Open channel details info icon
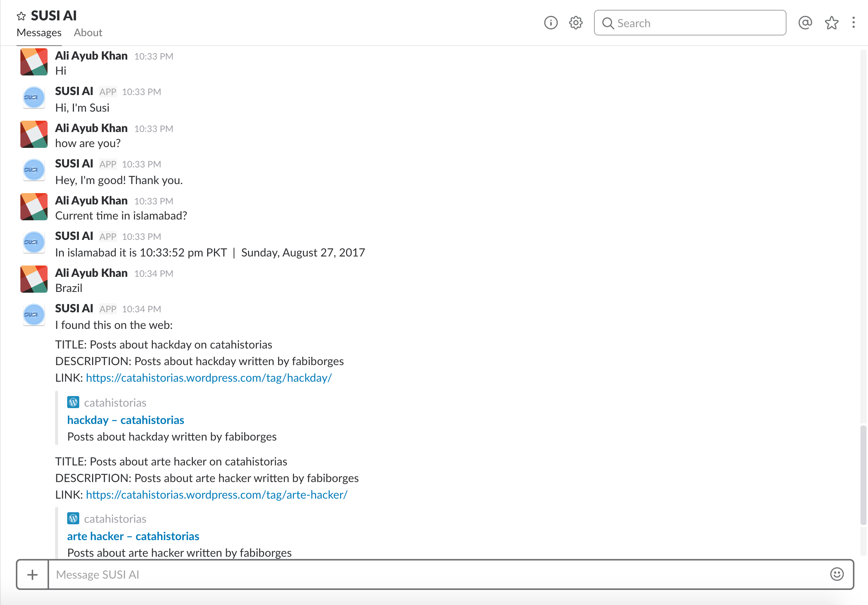This screenshot has width=868, height=605. tap(551, 23)
